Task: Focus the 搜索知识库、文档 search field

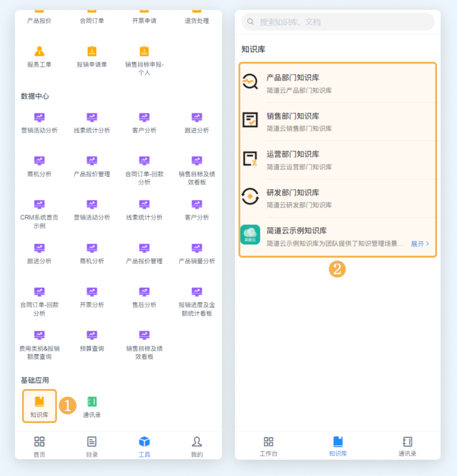Action: point(338,22)
